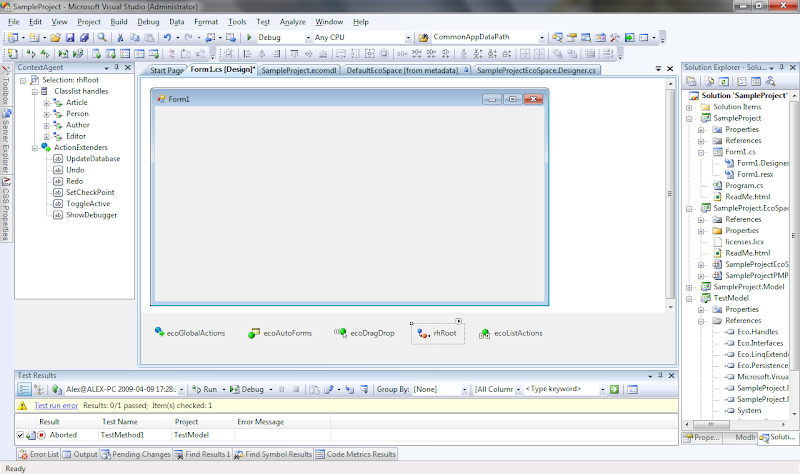Toggle auto-hide pin on ContextAgent panel
The height and width of the screenshot is (475, 800).
[117, 67]
